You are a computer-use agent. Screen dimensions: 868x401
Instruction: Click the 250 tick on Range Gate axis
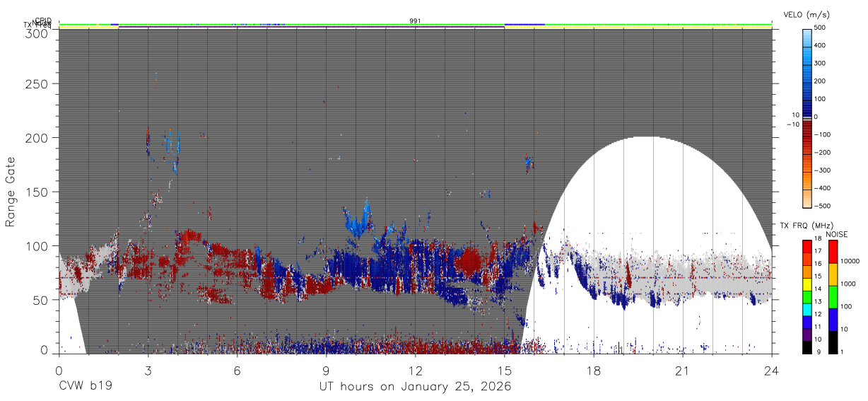[37, 83]
